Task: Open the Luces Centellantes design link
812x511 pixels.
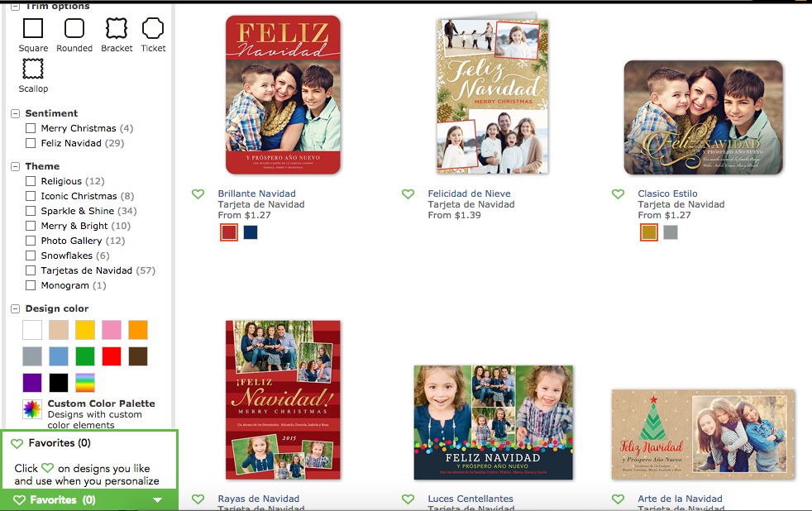Action: coord(470,499)
